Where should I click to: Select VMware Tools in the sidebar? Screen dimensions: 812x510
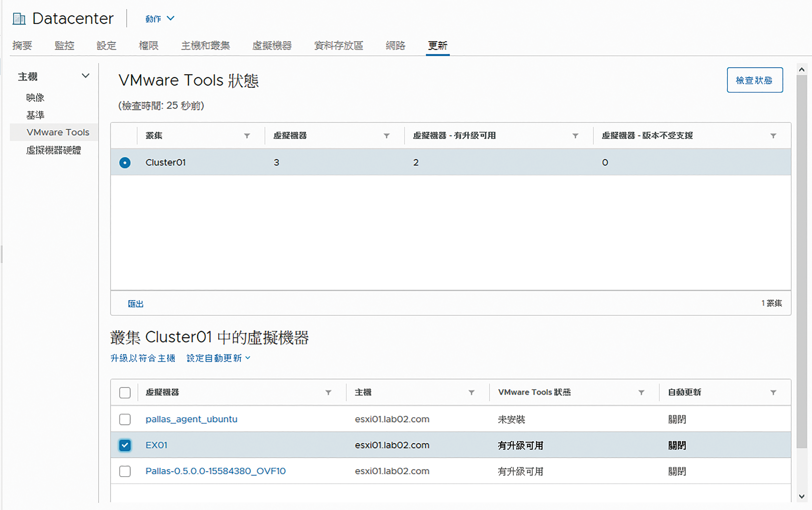(x=58, y=132)
